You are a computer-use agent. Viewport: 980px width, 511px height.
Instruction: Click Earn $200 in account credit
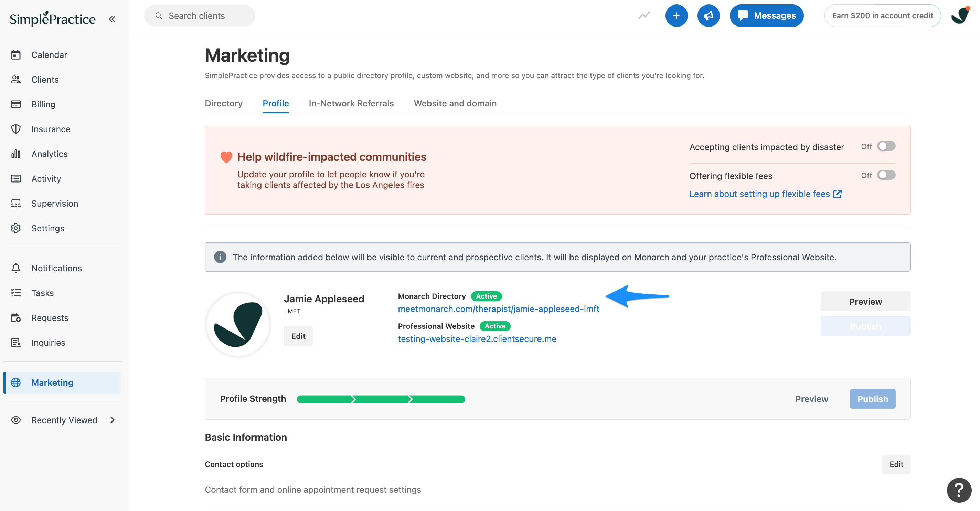click(882, 15)
